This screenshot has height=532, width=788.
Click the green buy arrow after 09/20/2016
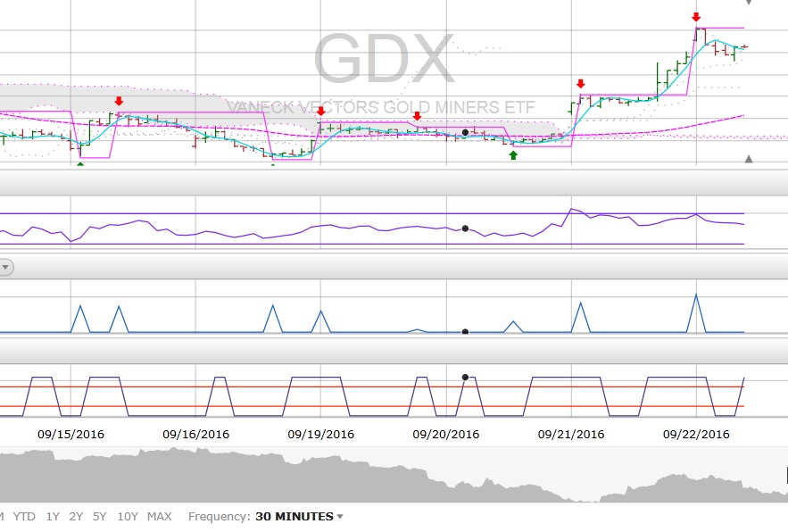pyautogui.click(x=513, y=155)
